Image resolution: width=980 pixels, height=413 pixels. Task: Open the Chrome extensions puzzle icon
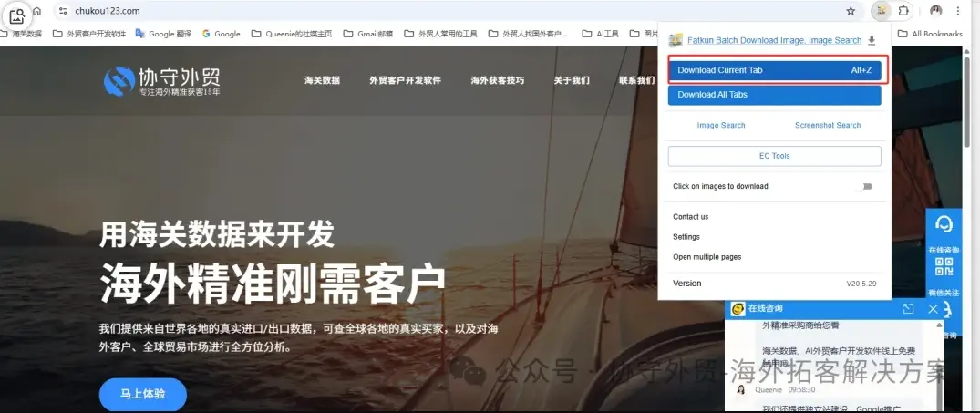point(903,11)
